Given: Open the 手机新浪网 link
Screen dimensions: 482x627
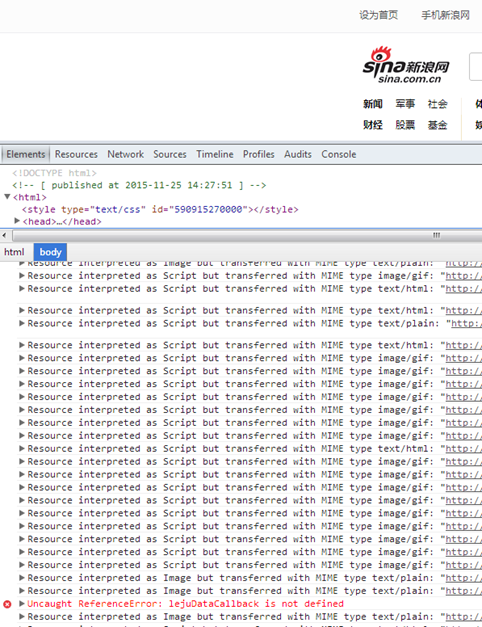Looking at the screenshot, I should 445,15.
